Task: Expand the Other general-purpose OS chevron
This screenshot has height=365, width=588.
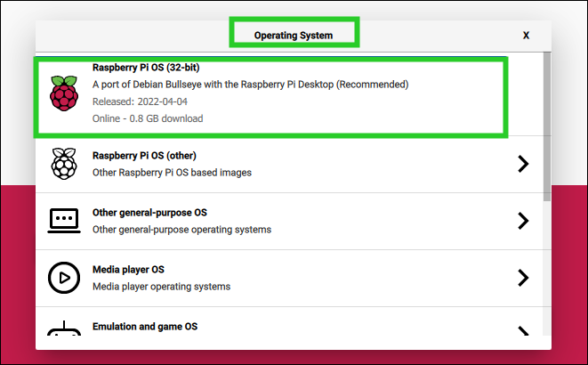Action: (x=523, y=221)
